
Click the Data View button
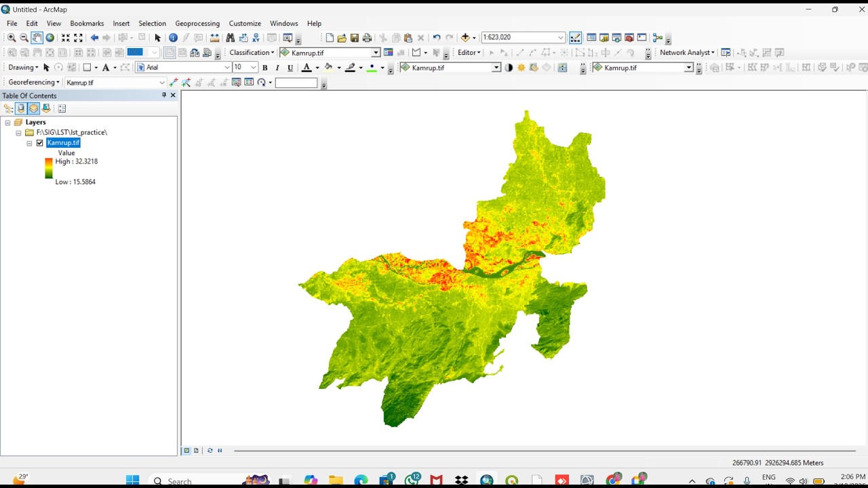[186, 451]
